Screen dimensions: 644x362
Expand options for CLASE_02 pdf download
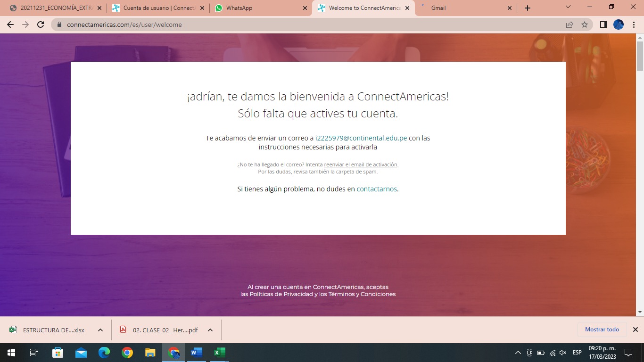click(210, 330)
